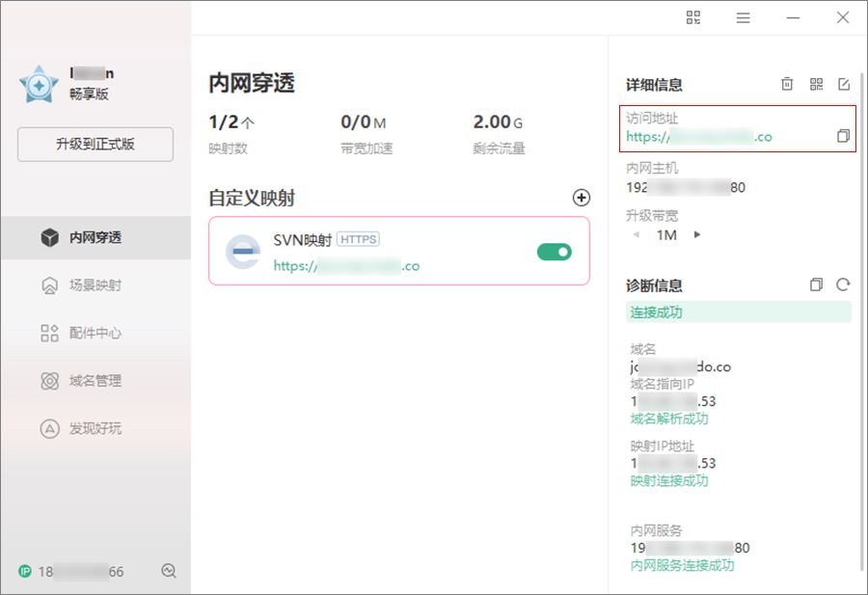The width and height of the screenshot is (868, 595).
Task: Open the QR code icon in title bar
Action: 693,17
